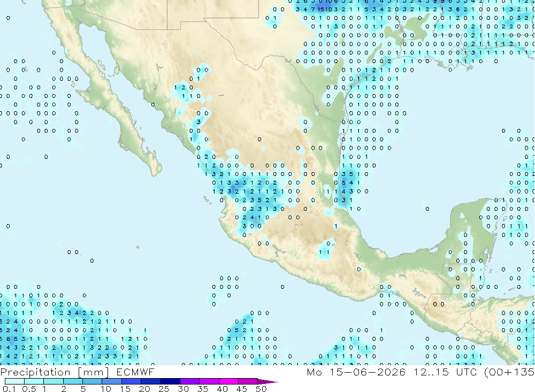Screen dimensions: 535x392
Task: Click the '10' legend value
Action: point(105,389)
